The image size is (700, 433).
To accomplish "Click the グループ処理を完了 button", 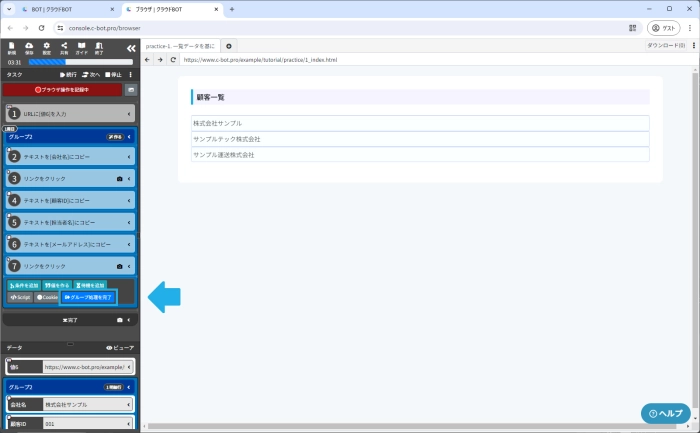I will point(89,297).
